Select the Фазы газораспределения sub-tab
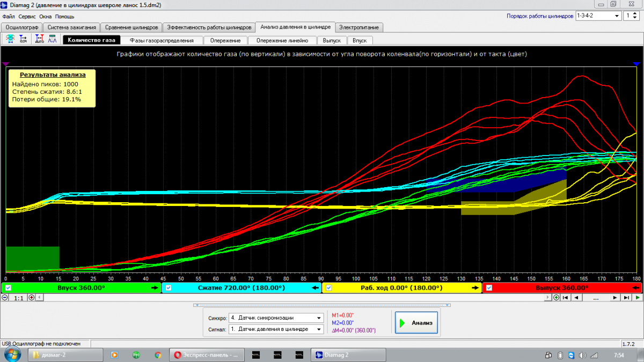 162,40
